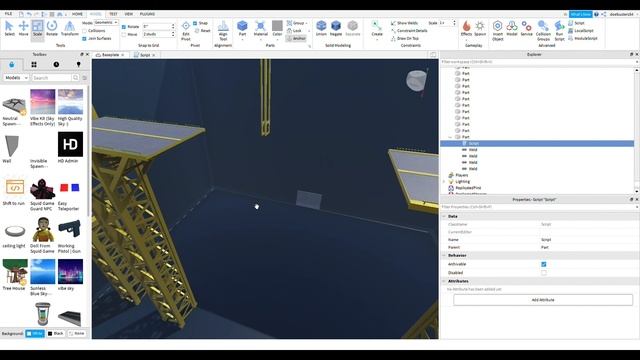The height and width of the screenshot is (360, 640).
Task: Open the Align Tool
Action: point(223,31)
